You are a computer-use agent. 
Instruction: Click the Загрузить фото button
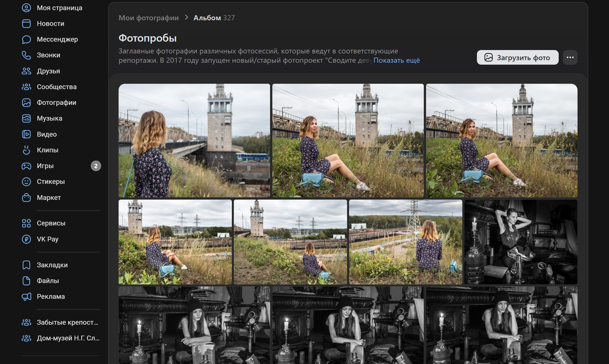[517, 57]
